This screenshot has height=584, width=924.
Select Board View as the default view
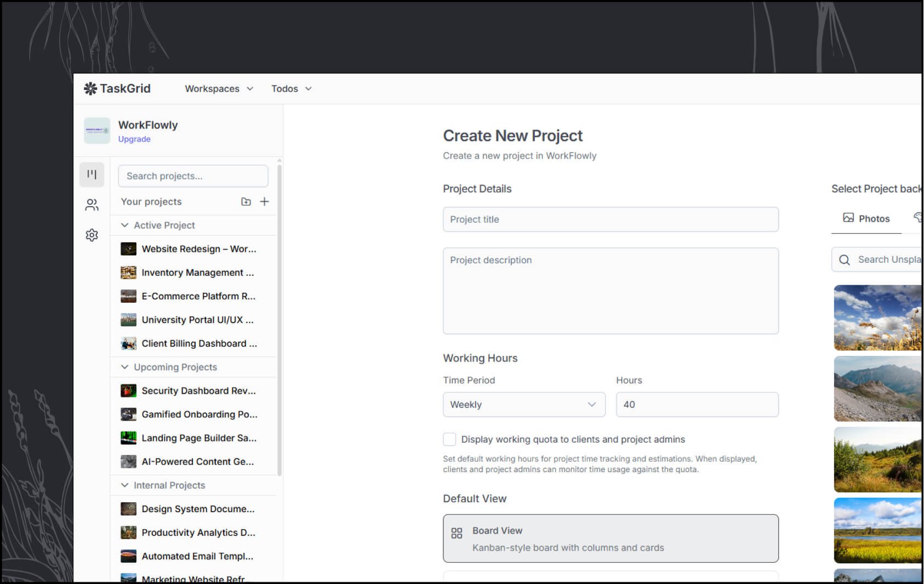pyautogui.click(x=610, y=538)
